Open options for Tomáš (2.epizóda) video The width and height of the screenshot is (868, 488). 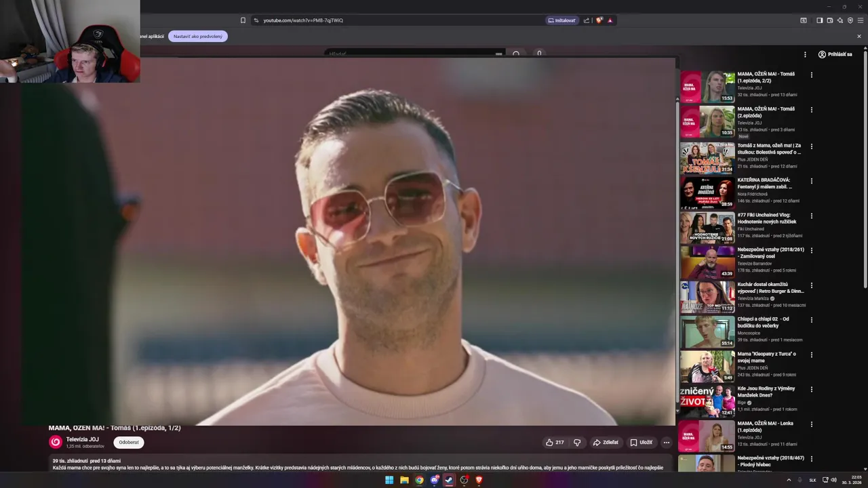[x=811, y=110]
